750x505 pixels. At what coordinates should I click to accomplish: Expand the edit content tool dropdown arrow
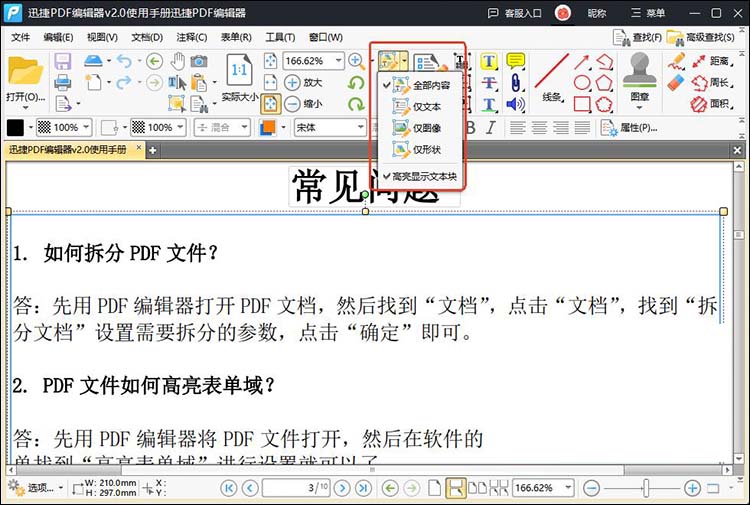click(405, 61)
